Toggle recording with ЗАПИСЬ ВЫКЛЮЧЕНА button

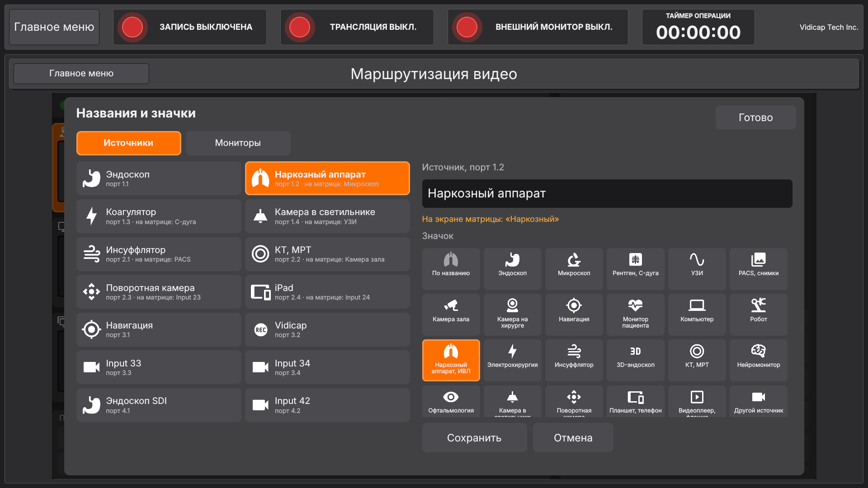point(189,27)
